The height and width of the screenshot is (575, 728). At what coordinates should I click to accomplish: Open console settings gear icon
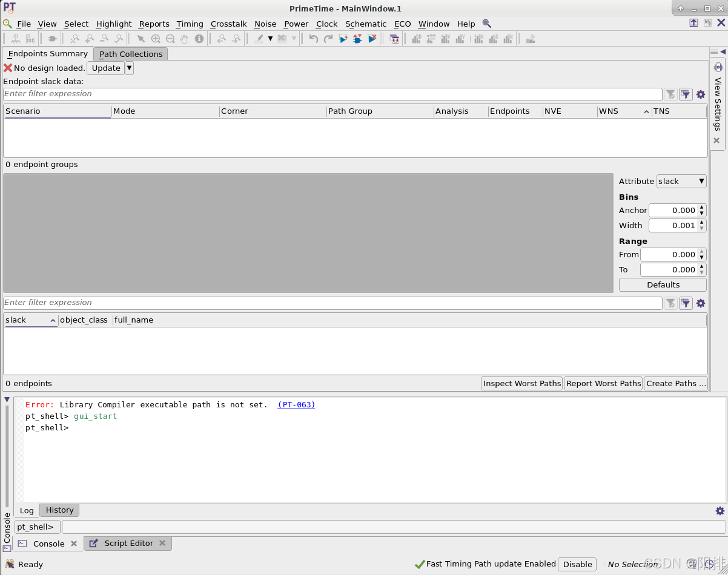720,511
